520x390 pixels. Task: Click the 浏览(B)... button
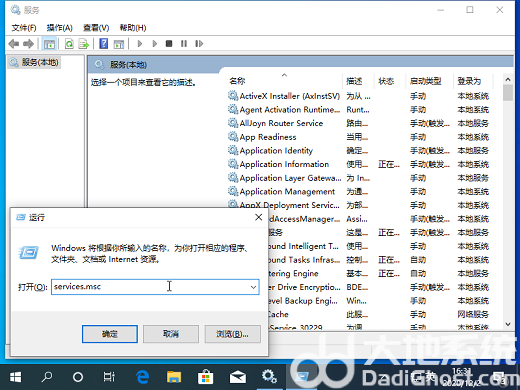pyautogui.click(x=232, y=334)
